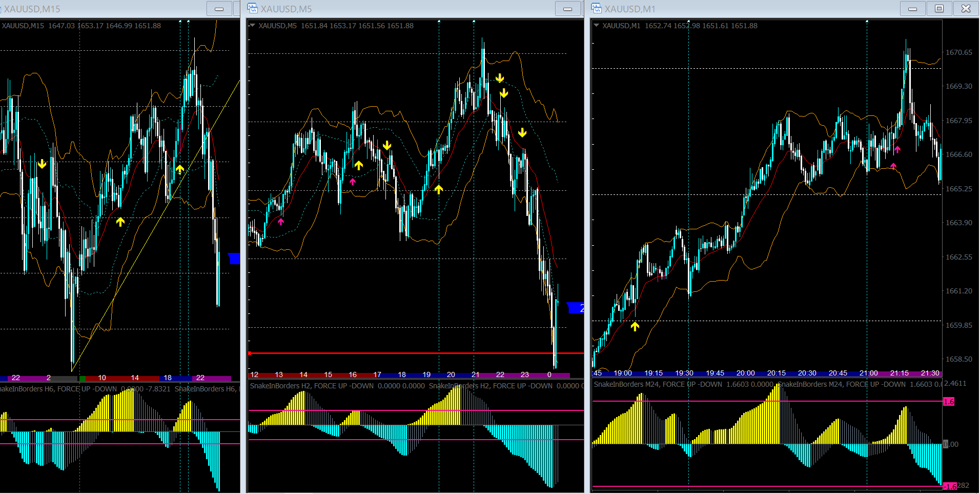980x494 pixels.
Task: Click the 1670.65 price on the M1 scale
Action: tap(958, 52)
